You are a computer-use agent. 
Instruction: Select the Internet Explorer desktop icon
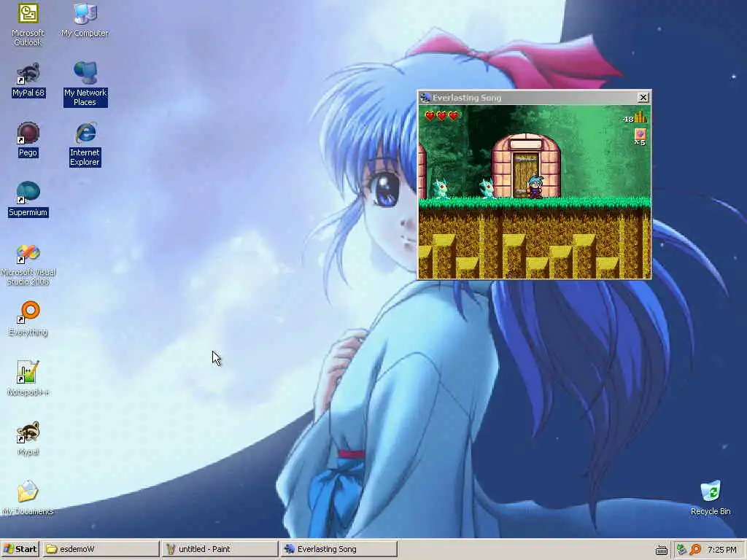click(x=85, y=145)
